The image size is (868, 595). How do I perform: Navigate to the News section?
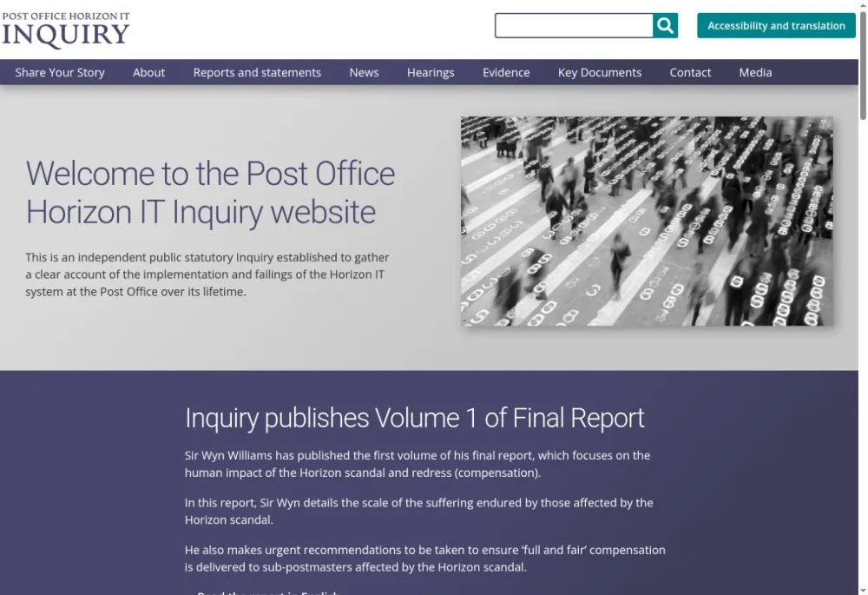[x=364, y=73]
